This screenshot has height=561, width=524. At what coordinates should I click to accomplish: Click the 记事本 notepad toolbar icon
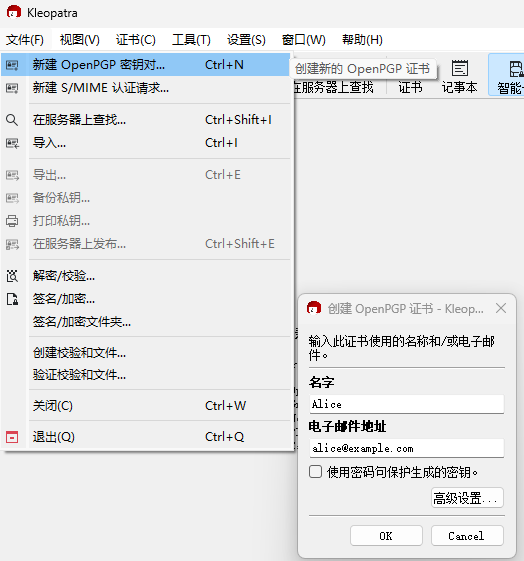click(460, 68)
